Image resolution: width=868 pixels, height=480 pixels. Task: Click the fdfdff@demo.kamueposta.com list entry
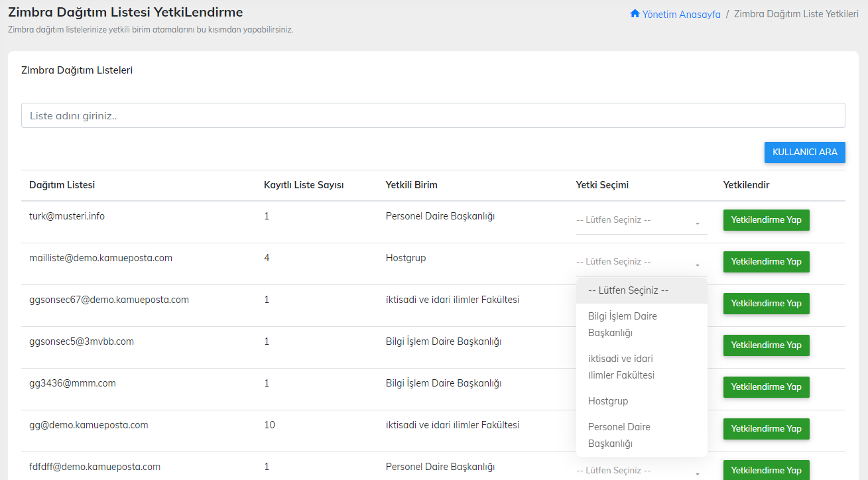coord(95,467)
